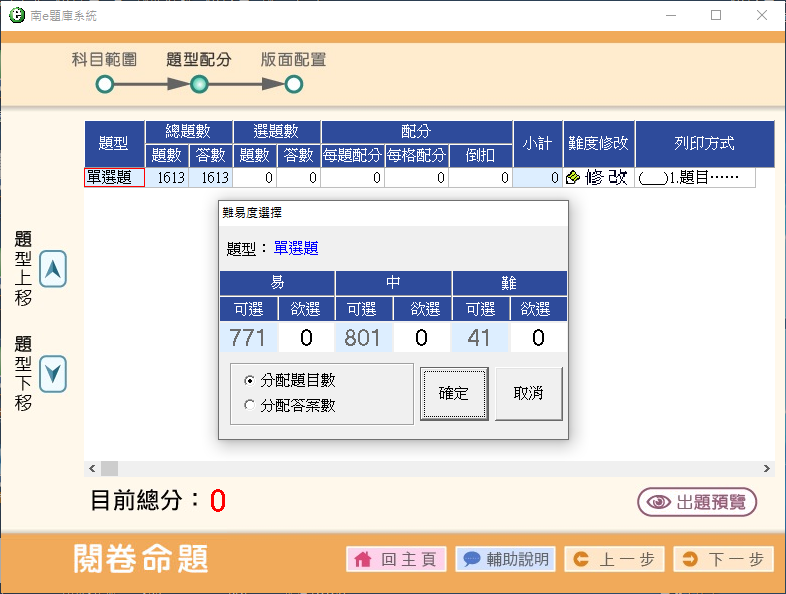Click the 中 欲選 input field
The height and width of the screenshot is (594, 786).
[x=422, y=338]
